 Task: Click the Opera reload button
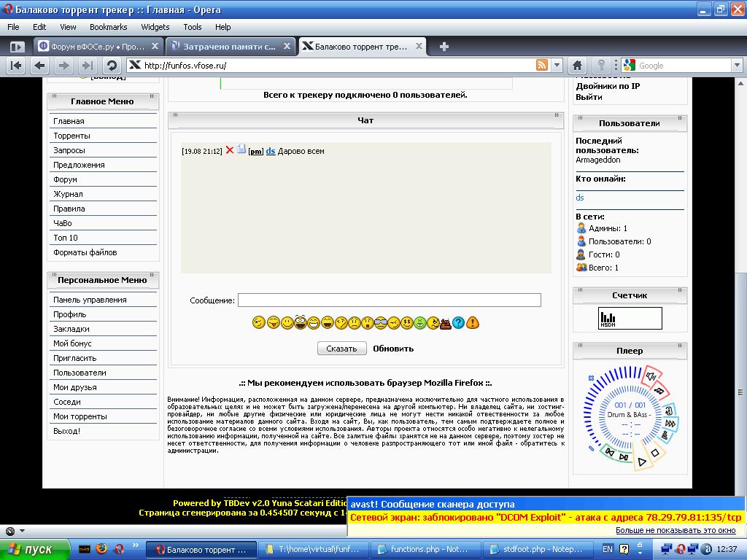(x=112, y=66)
